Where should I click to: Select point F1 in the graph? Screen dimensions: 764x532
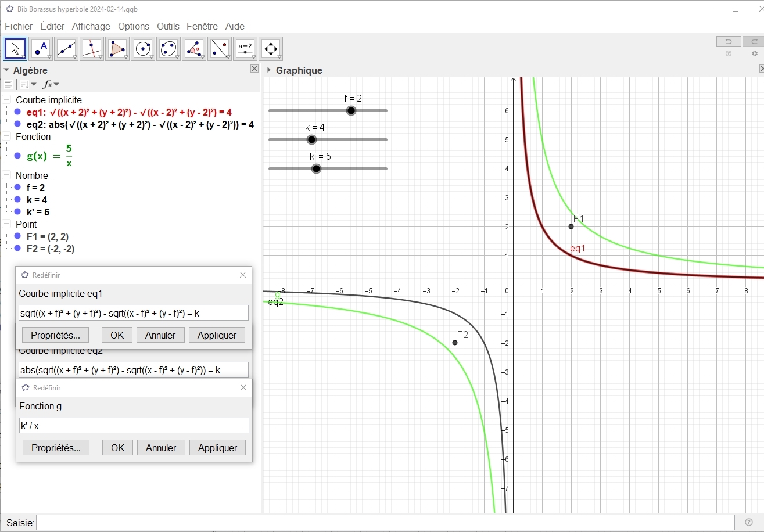pos(571,227)
